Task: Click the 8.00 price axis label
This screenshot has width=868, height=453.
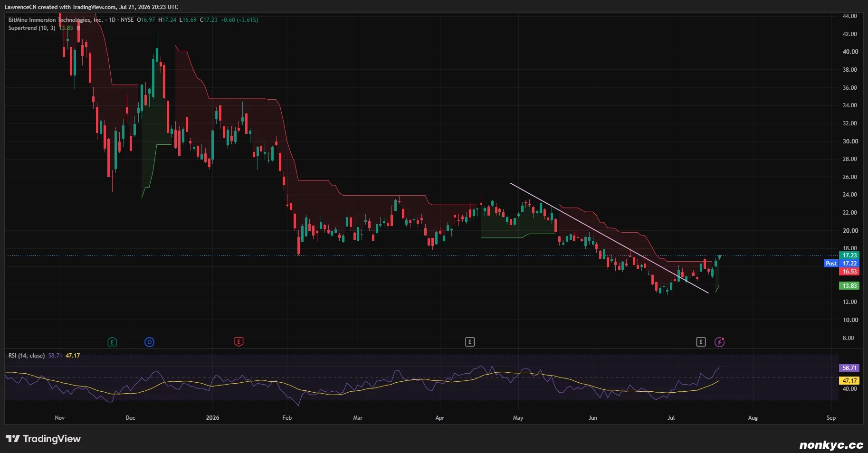Action: [849, 338]
